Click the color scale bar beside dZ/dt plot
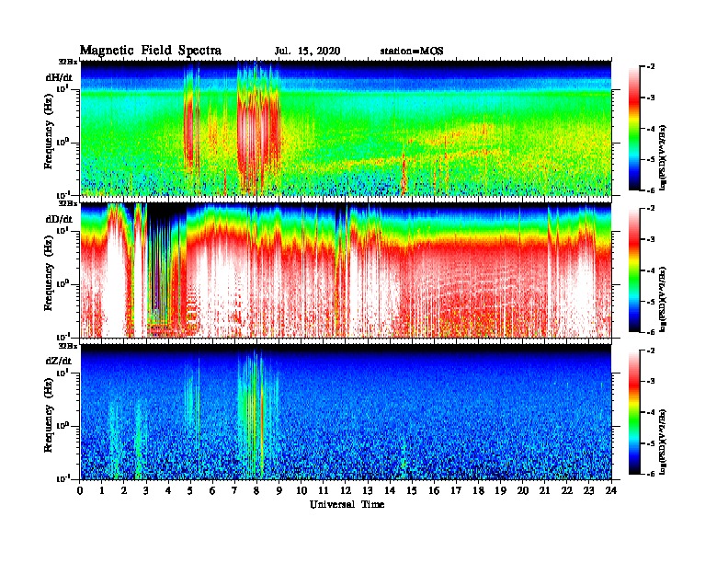The image size is (728, 563). coord(633,412)
